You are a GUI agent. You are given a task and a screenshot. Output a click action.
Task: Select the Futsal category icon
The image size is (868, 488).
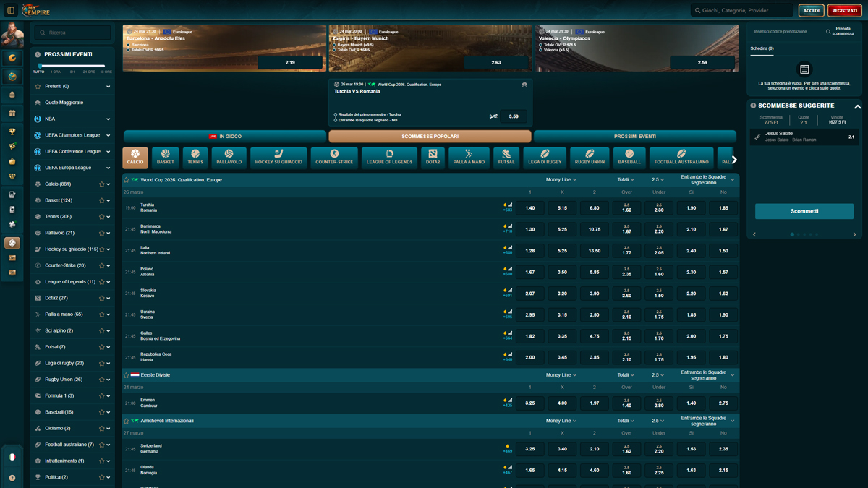tap(506, 157)
